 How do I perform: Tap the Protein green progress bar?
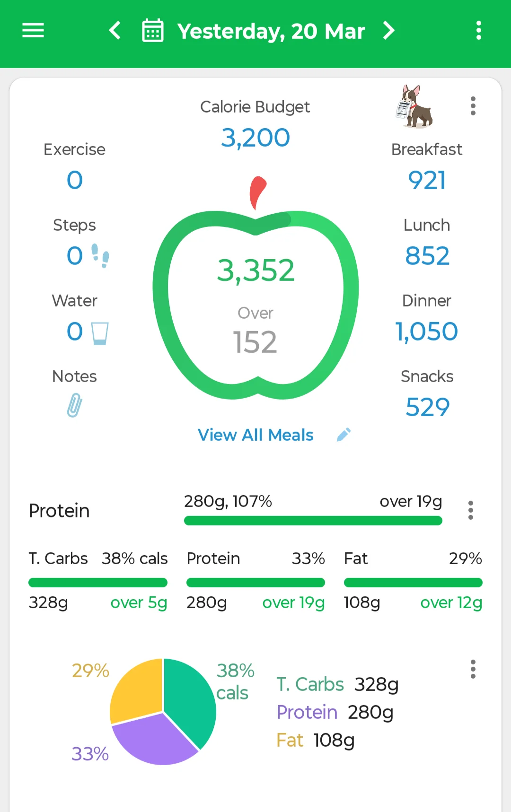[x=313, y=521]
